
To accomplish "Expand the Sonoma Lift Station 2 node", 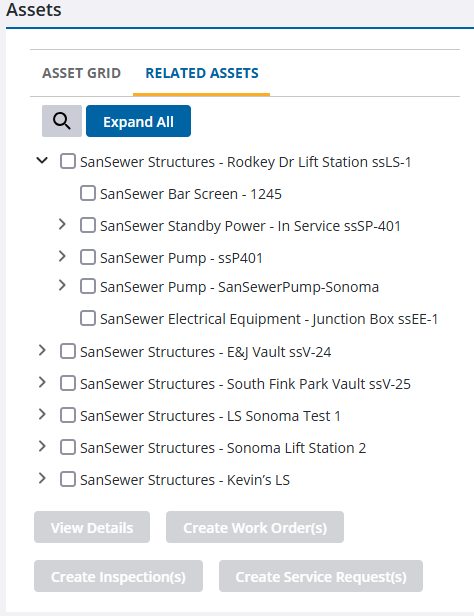I will (42, 446).
